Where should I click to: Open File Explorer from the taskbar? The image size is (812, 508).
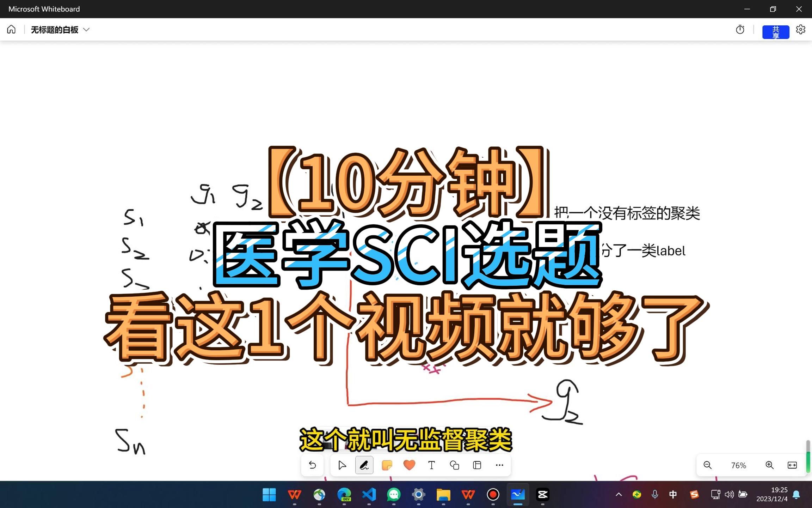click(x=443, y=495)
